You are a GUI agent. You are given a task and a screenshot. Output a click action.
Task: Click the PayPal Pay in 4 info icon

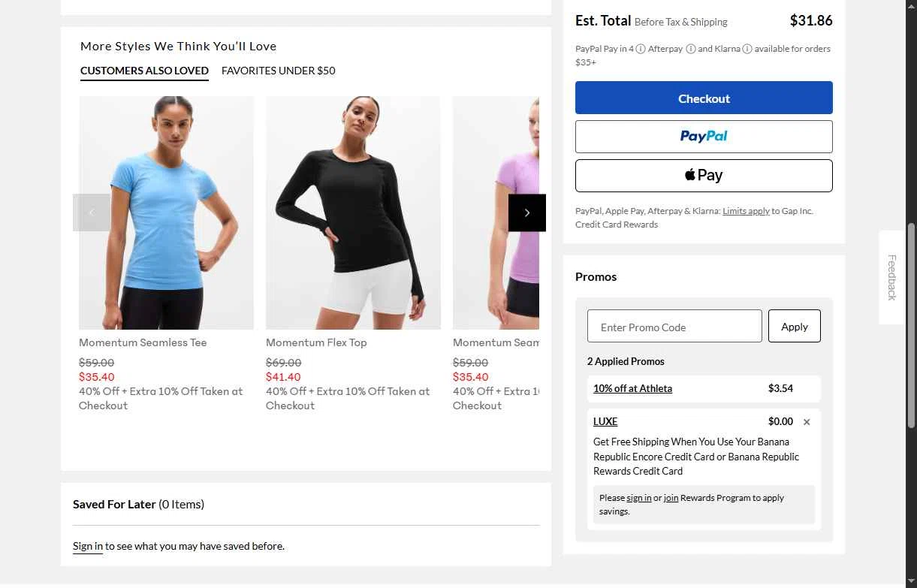point(641,49)
